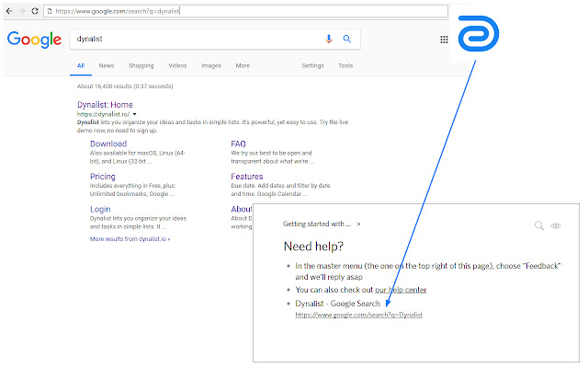Click the https://dynalist.io/ green URL text

104,114
